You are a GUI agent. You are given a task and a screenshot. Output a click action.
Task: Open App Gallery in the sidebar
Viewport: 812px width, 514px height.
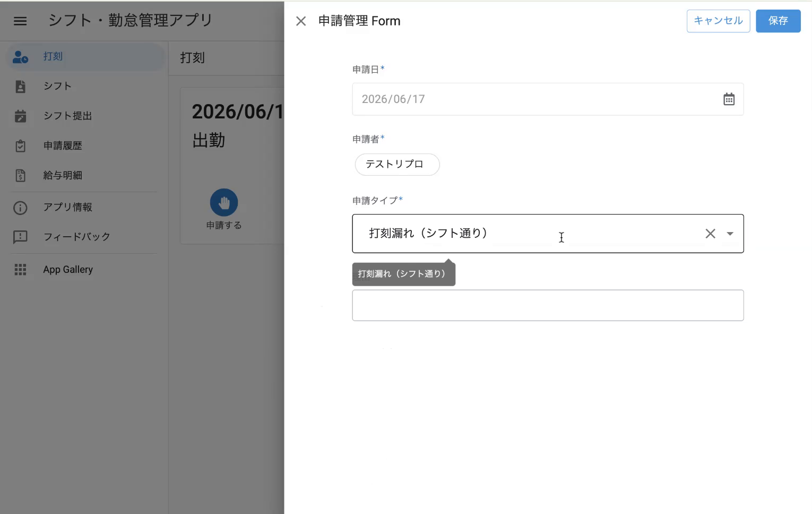coord(86,270)
